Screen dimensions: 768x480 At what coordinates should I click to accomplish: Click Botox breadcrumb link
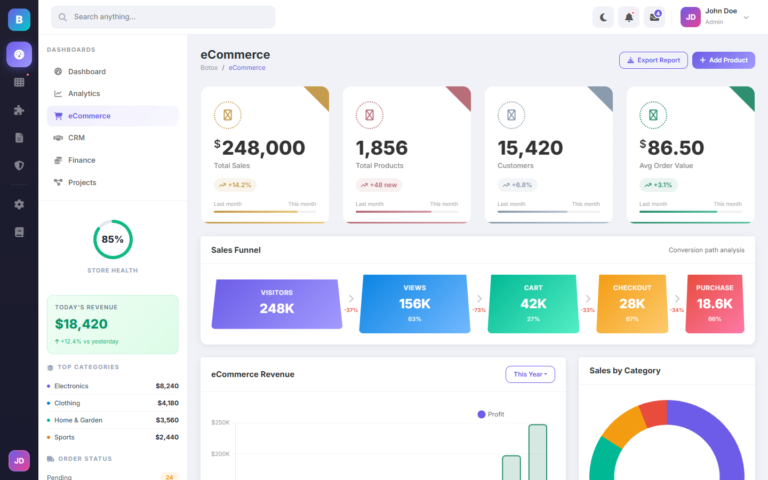(x=209, y=68)
